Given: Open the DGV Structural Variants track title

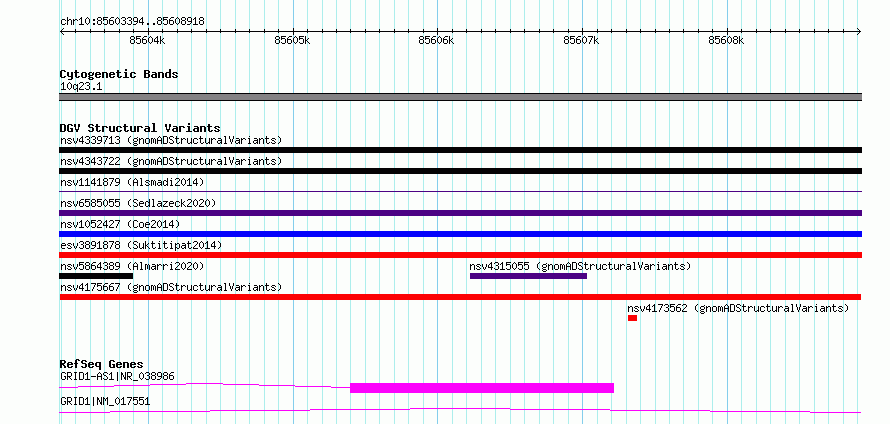Looking at the screenshot, I should click(140, 128).
